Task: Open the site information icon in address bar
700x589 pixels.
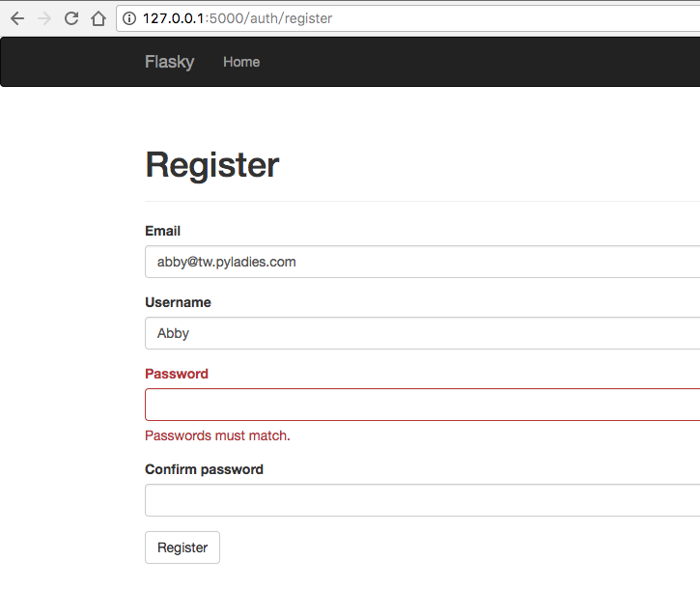Action: (129, 18)
